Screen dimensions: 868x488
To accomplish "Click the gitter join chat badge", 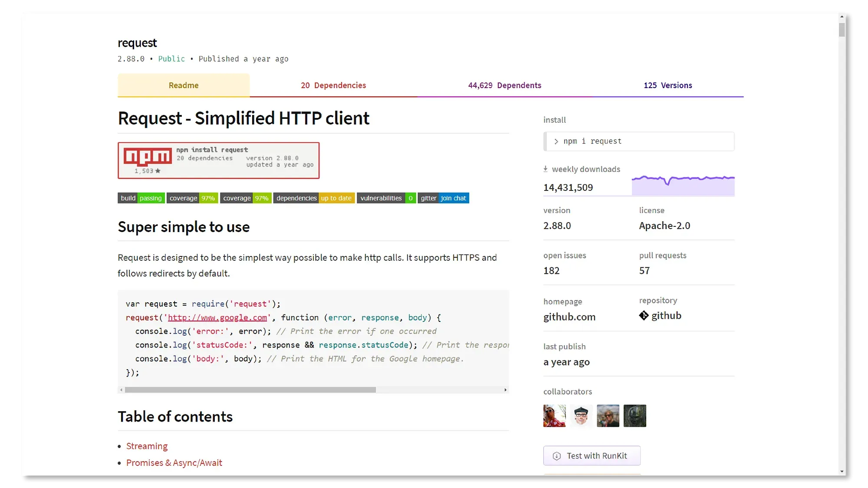I will click(x=443, y=198).
